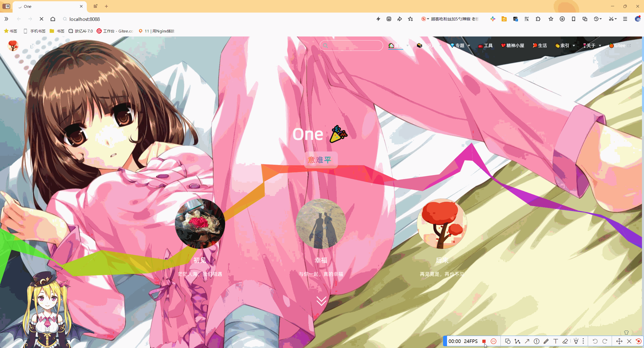The image size is (644, 348).
Task: Select the eraser tool in recorder toolbar
Action: pos(565,341)
